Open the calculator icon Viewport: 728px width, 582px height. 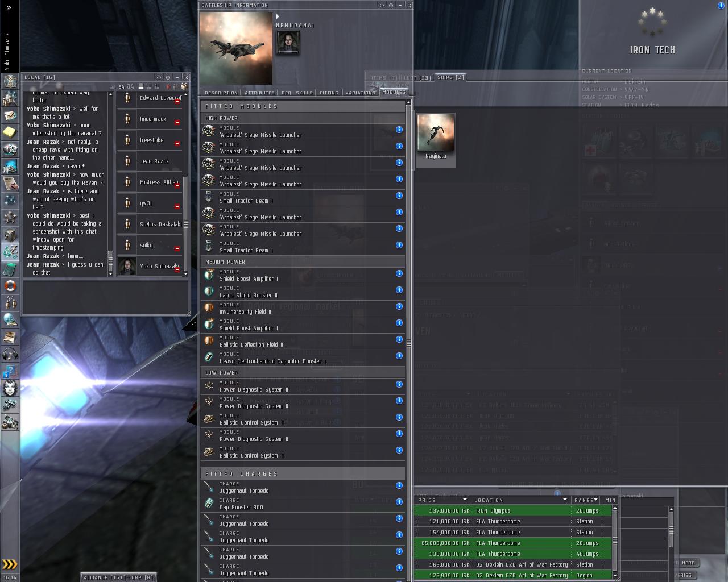point(10,268)
